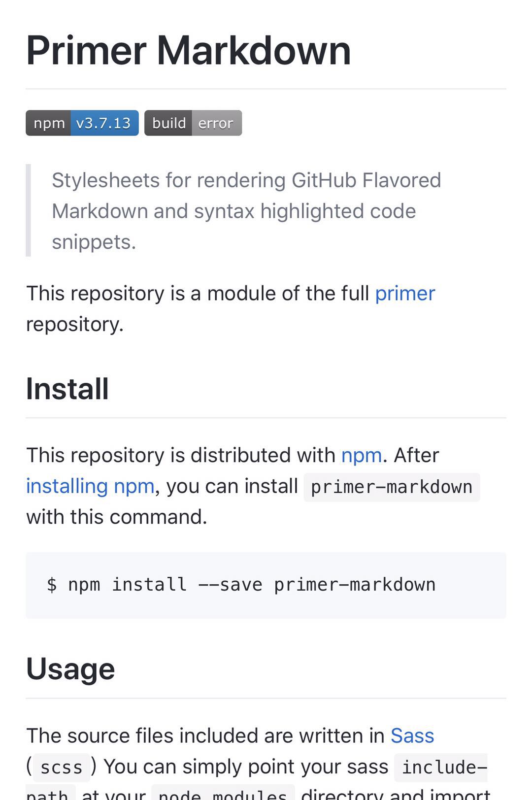The height and width of the screenshot is (800, 532).
Task: Click the Install section heading
Action: [67, 389]
